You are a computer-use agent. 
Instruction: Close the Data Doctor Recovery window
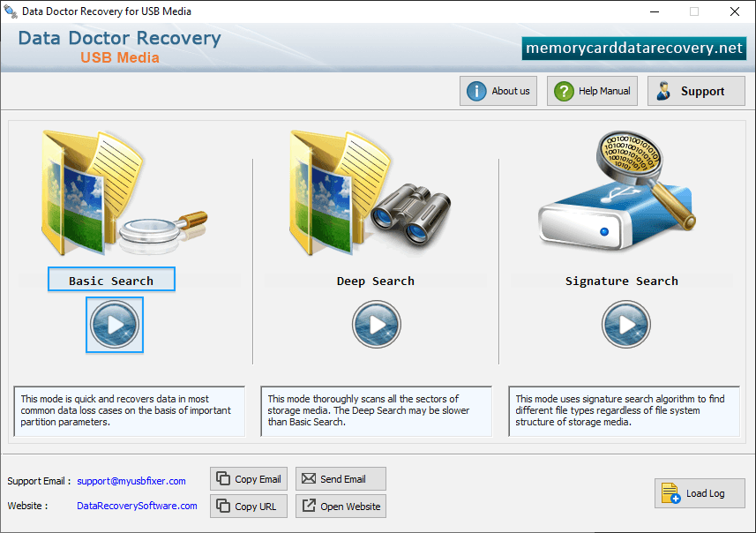(735, 11)
